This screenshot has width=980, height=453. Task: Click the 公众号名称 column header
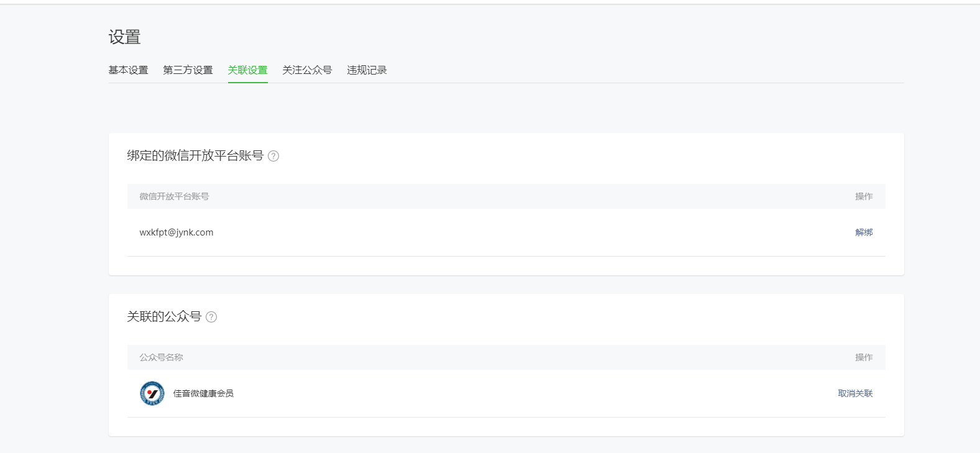(161, 357)
